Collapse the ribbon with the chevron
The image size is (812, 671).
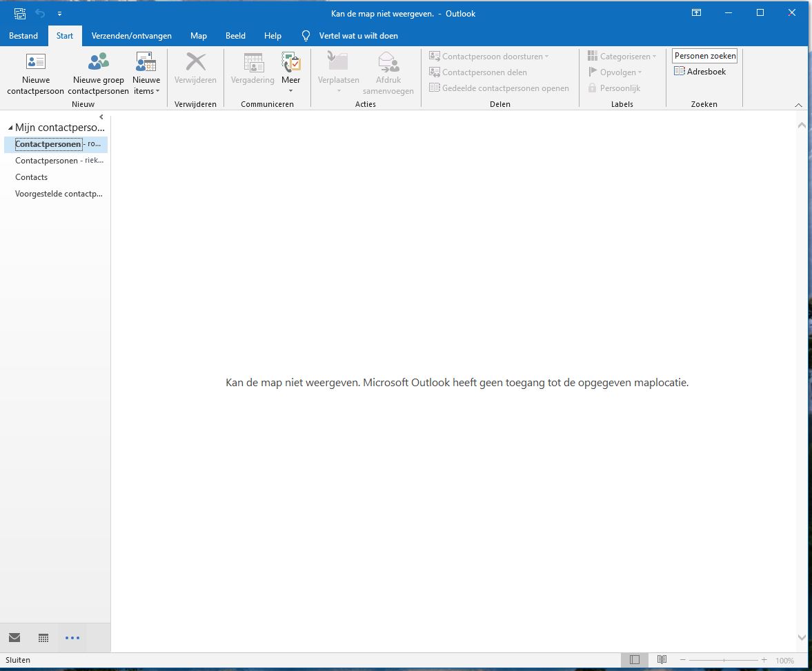click(798, 105)
